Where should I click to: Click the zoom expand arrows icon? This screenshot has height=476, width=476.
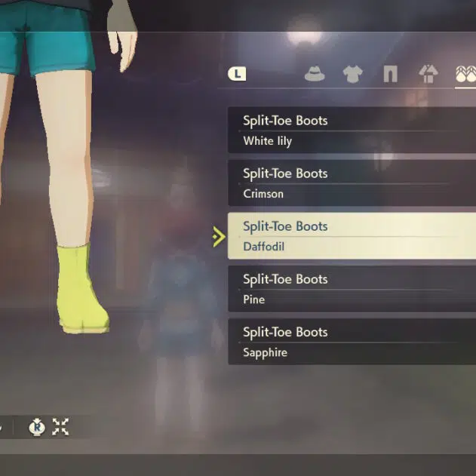point(60,426)
